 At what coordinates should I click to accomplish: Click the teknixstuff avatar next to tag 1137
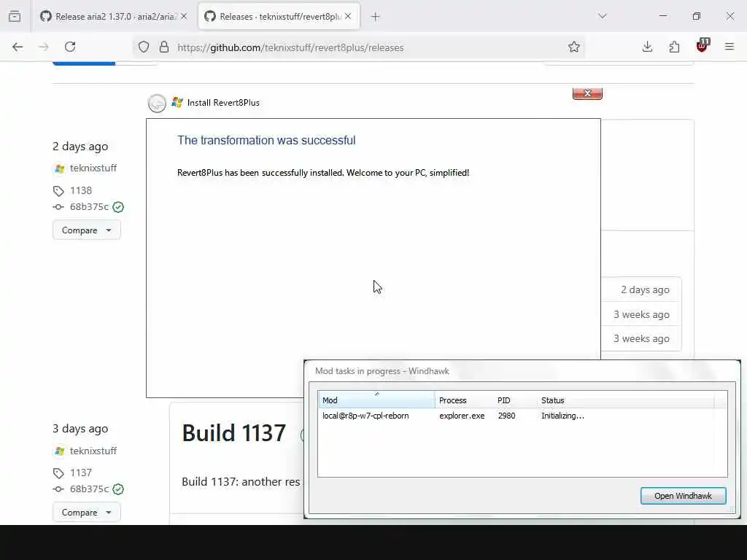click(x=59, y=451)
